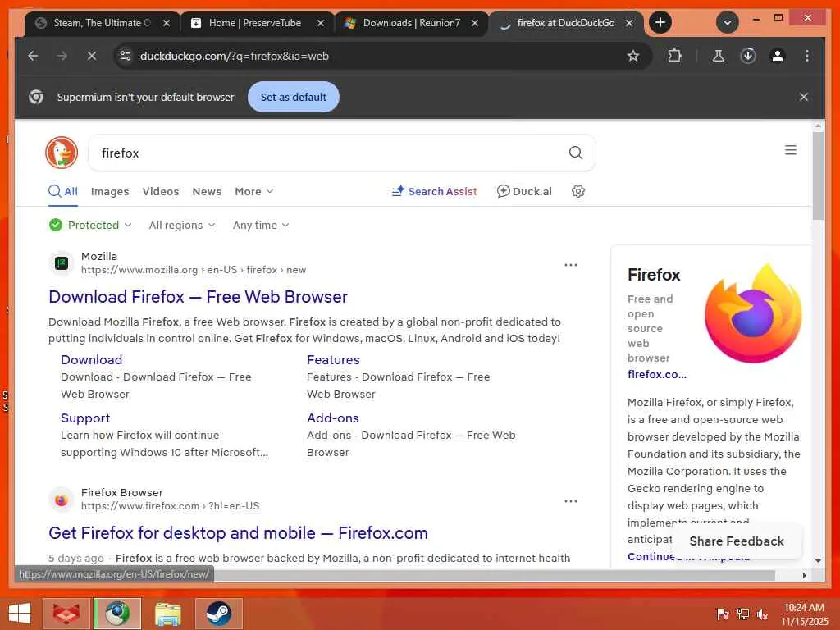
Task: Click the address bar URL
Action: pos(234,56)
